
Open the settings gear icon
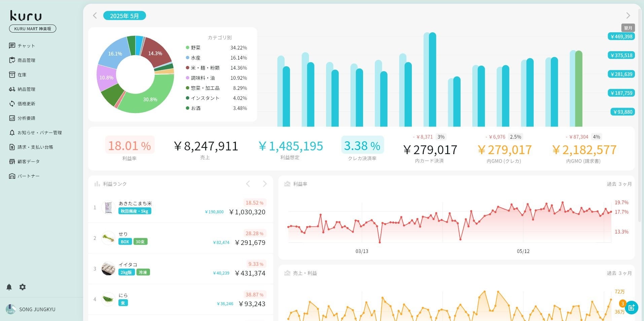[x=23, y=287]
